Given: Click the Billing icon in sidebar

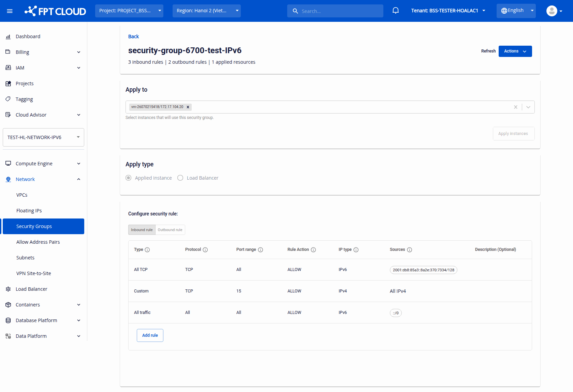Looking at the screenshot, I should [x=8, y=52].
